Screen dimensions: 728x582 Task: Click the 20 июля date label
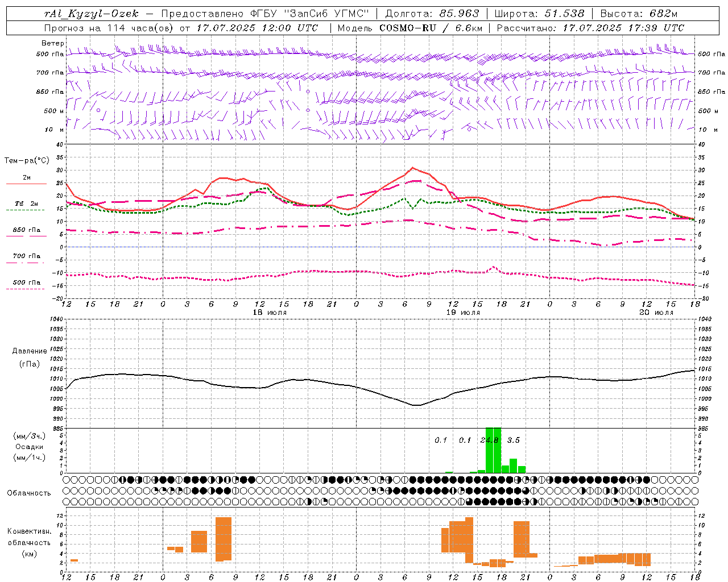[656, 313]
